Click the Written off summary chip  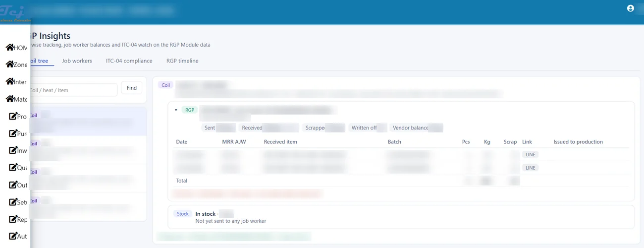368,128
